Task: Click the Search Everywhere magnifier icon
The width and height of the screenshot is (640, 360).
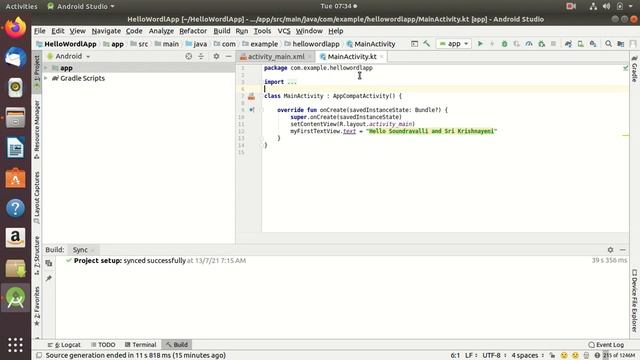Action: [x=608, y=44]
